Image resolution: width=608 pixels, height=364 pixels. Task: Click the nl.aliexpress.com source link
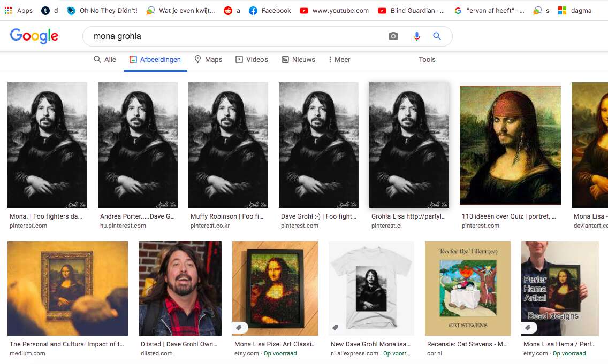tap(354, 353)
